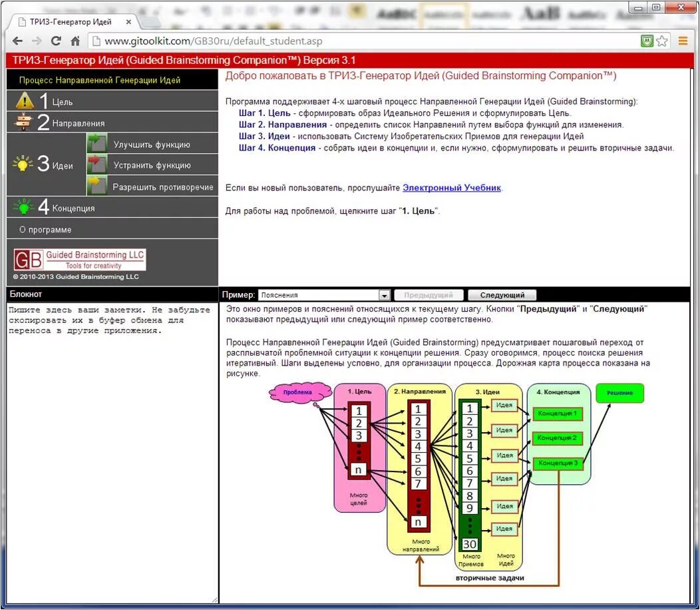Click the browser forward arrow
This screenshot has height=610, width=700.
click(37, 41)
